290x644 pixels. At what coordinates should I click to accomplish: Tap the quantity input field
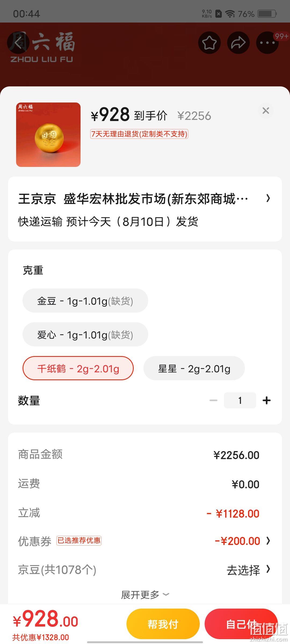point(240,400)
